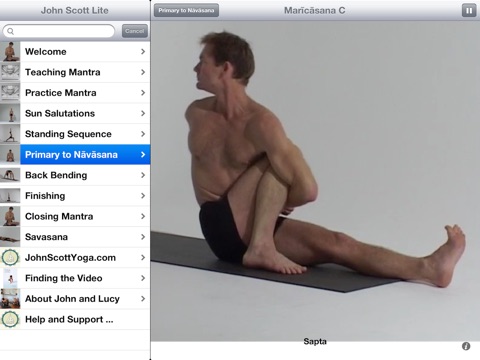Expand the Savasana row chevron
The image size is (480, 360).
click(143, 237)
